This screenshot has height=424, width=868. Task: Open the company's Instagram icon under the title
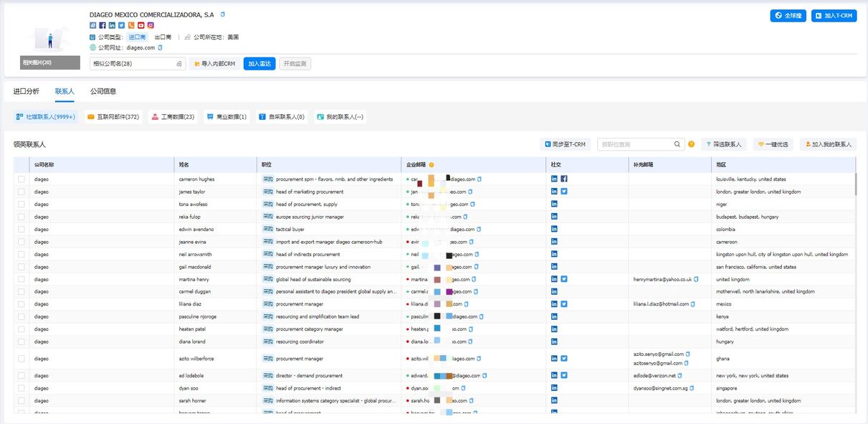tap(151, 26)
